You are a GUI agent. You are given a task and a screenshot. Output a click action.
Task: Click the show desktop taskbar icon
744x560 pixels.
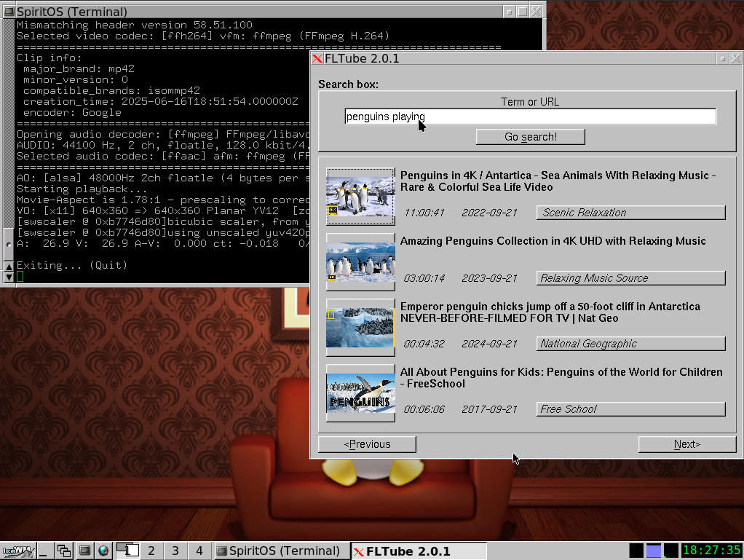[44, 551]
